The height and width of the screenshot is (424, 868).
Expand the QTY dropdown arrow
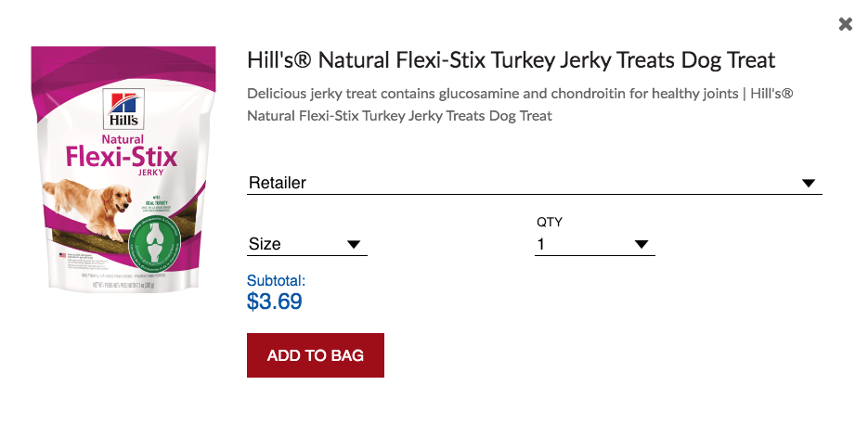click(641, 245)
